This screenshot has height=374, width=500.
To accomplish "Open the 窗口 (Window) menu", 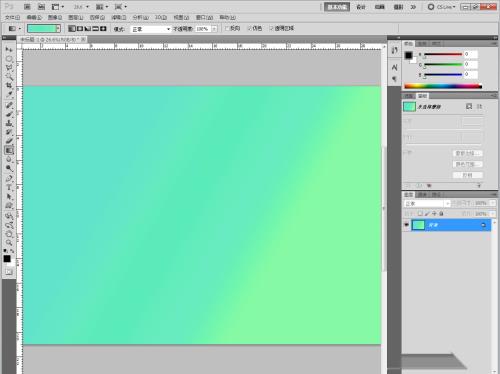I will 204,17.
